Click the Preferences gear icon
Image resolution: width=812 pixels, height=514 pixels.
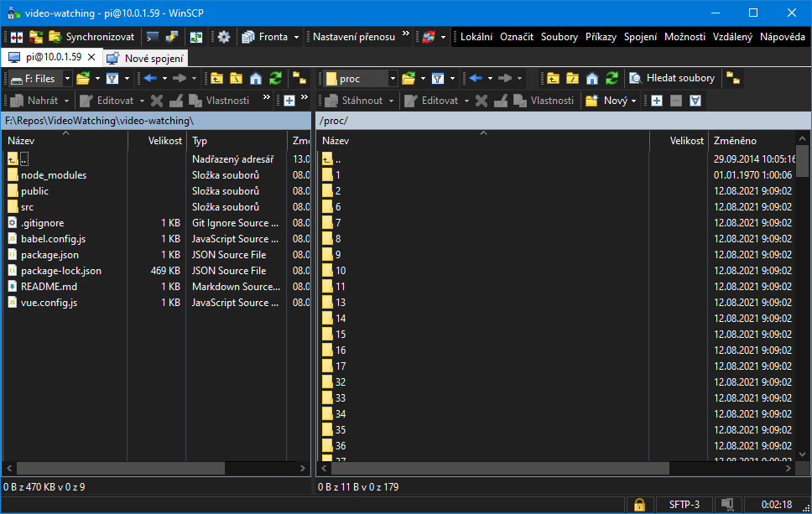224,37
